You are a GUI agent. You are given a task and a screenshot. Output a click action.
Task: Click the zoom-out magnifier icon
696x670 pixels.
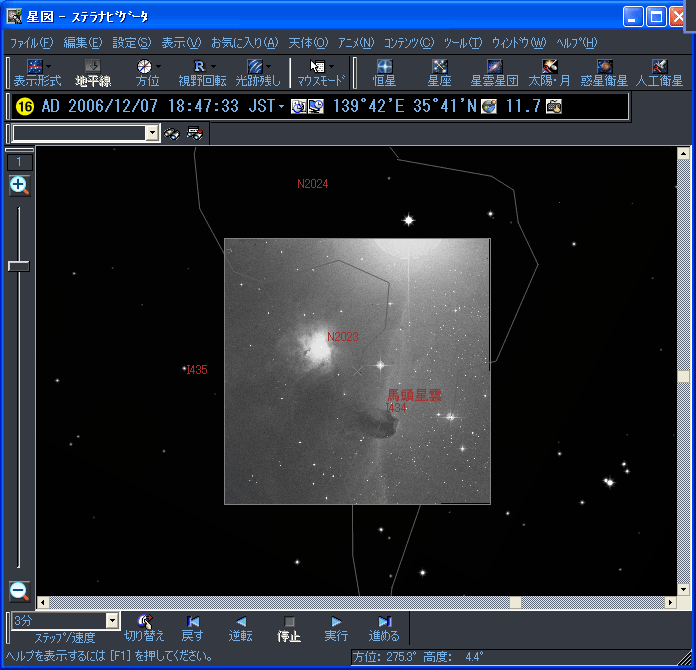pos(19,590)
